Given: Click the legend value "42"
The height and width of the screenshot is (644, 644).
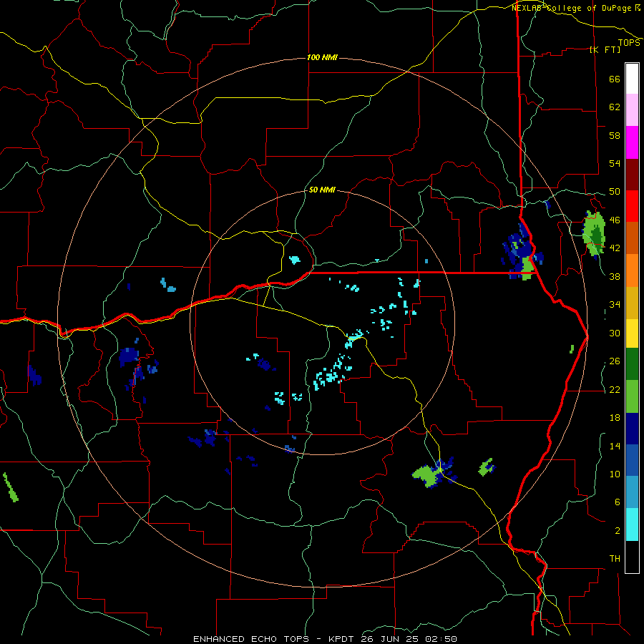Looking at the screenshot, I should pos(615,248).
